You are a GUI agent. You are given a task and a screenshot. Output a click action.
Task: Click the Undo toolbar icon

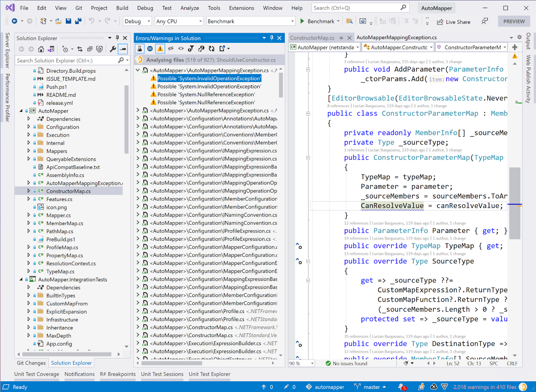click(91, 21)
